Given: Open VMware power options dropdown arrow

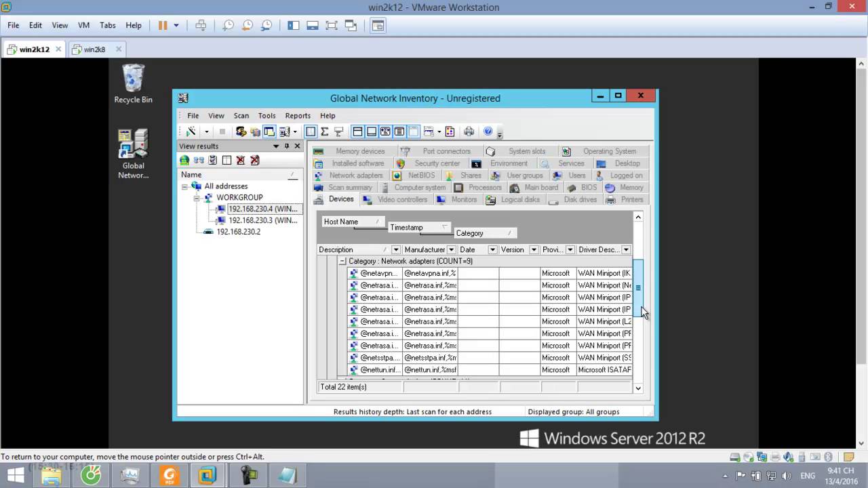Looking at the screenshot, I should [176, 25].
